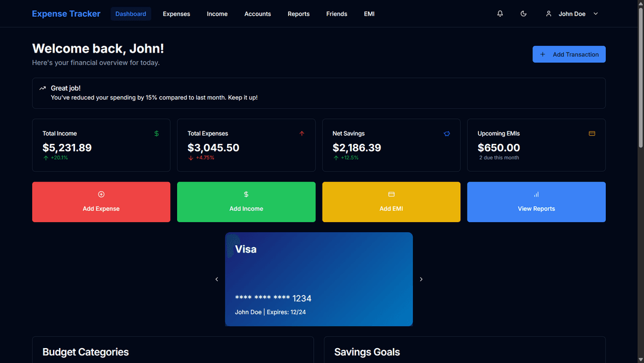644x363 pixels.
Task: Toggle dark mode moon icon
Action: tap(524, 14)
